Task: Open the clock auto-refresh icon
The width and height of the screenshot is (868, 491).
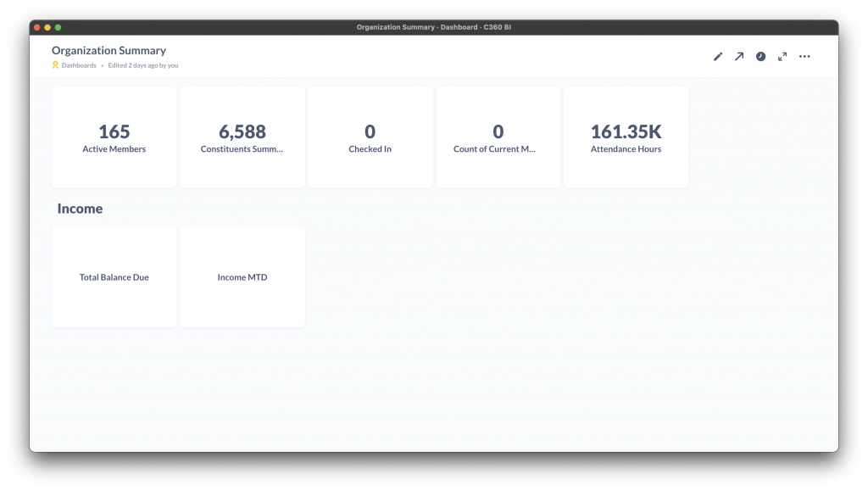Action: point(760,57)
